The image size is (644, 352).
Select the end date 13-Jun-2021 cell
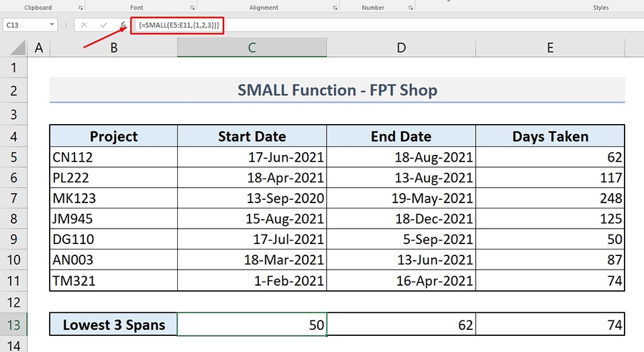pos(401,259)
